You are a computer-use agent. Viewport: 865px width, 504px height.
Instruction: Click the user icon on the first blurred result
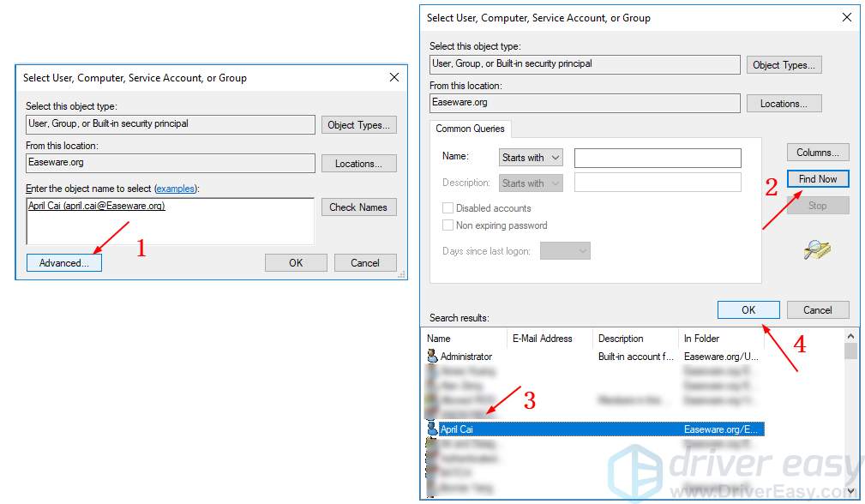point(432,371)
